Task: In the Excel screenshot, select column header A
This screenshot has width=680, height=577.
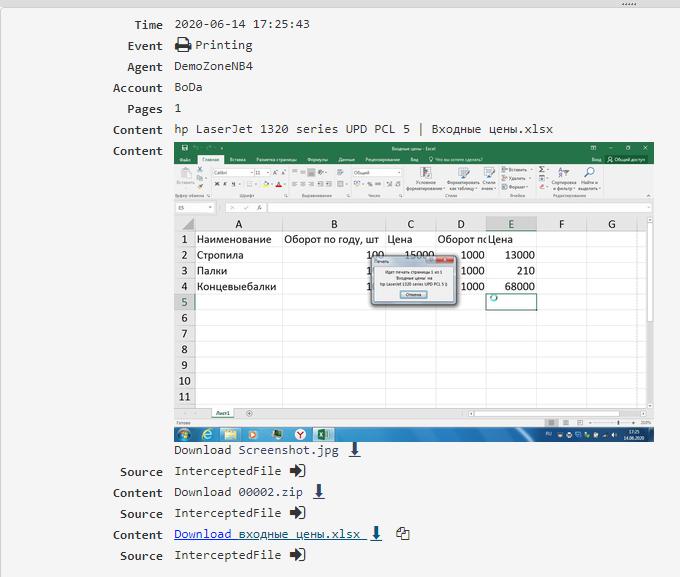Action: 239,224
